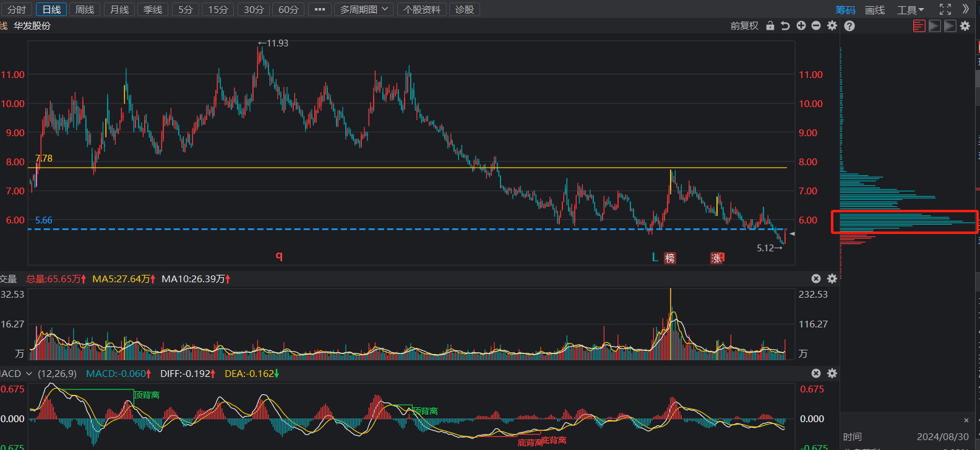Close the chip info box with x
Image resolution: width=980 pixels, height=450 pixels.
[x=966, y=421]
